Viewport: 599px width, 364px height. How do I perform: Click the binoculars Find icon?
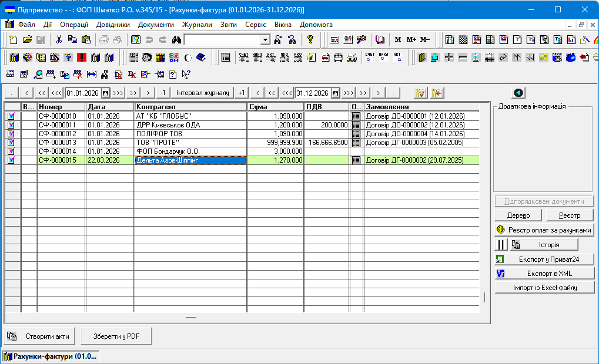[176, 40]
